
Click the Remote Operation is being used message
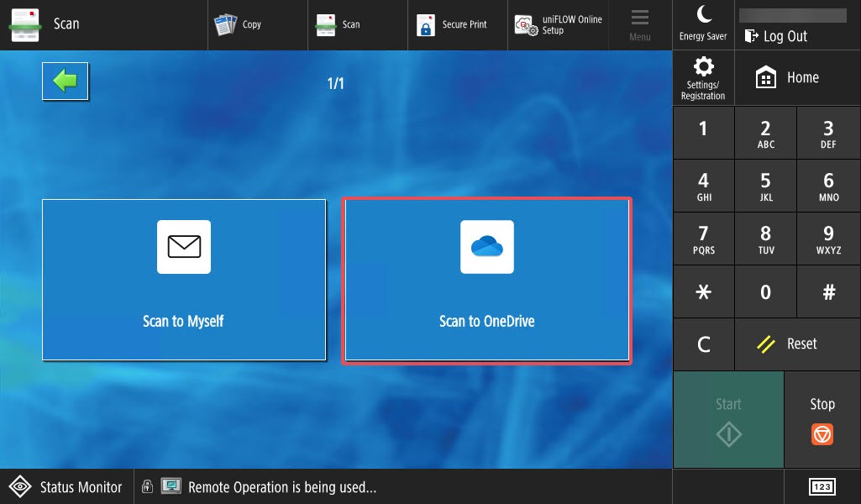click(282, 487)
